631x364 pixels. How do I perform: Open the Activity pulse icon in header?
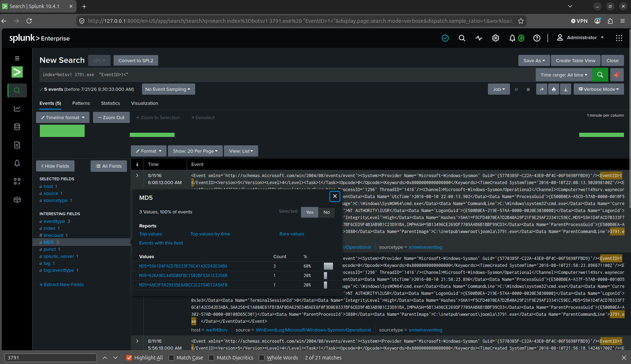pyautogui.click(x=479, y=38)
